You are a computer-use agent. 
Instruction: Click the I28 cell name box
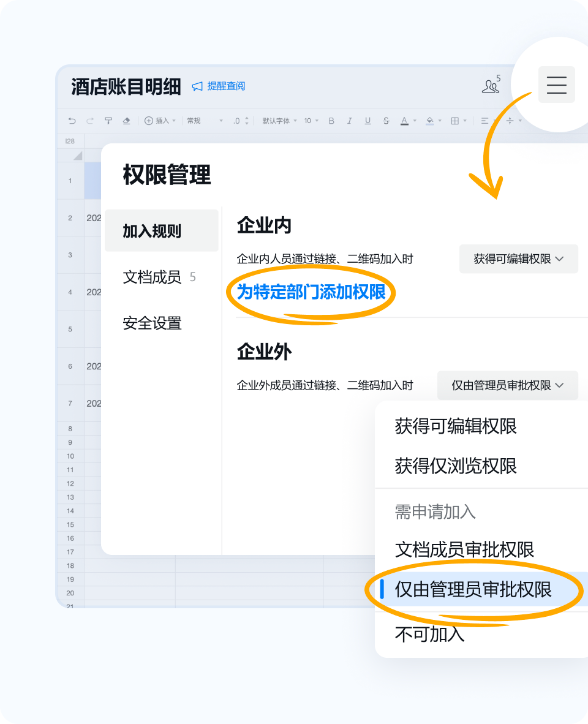69,140
